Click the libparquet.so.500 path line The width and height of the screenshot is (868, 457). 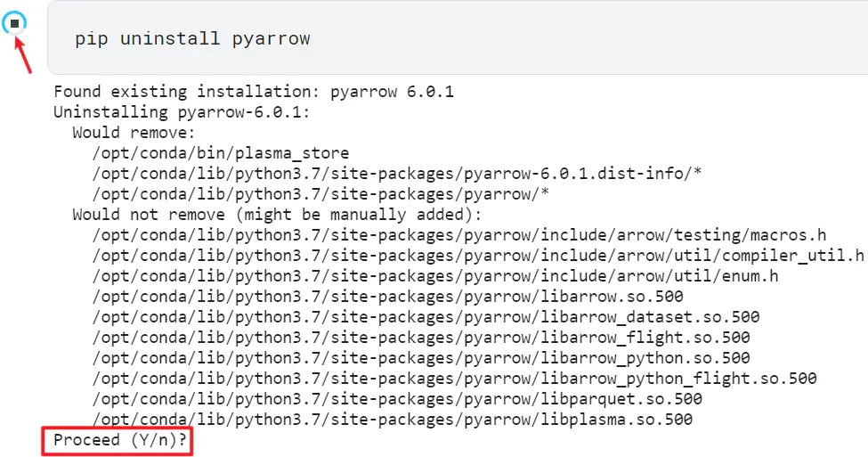(397, 399)
